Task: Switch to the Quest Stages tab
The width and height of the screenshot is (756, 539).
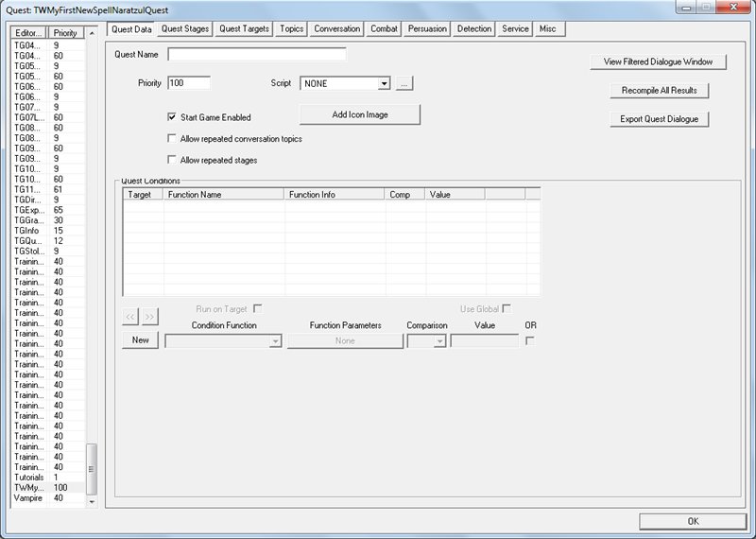Action: coord(185,29)
